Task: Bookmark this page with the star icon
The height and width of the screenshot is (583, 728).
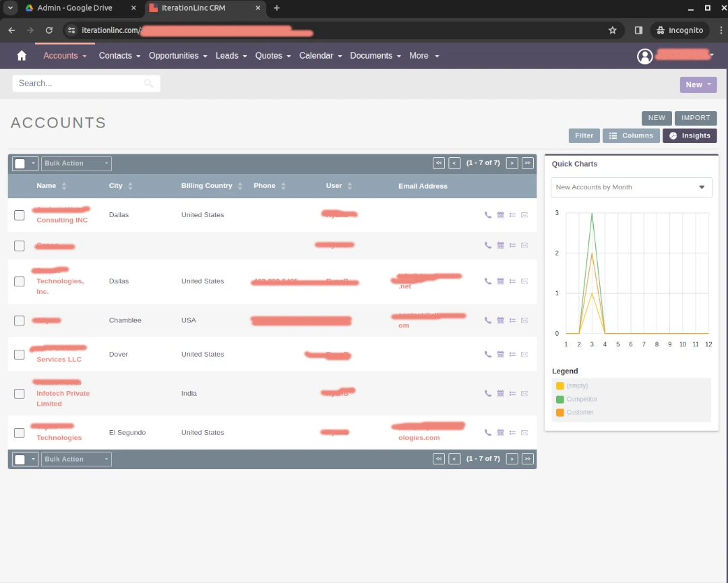Action: click(x=612, y=30)
